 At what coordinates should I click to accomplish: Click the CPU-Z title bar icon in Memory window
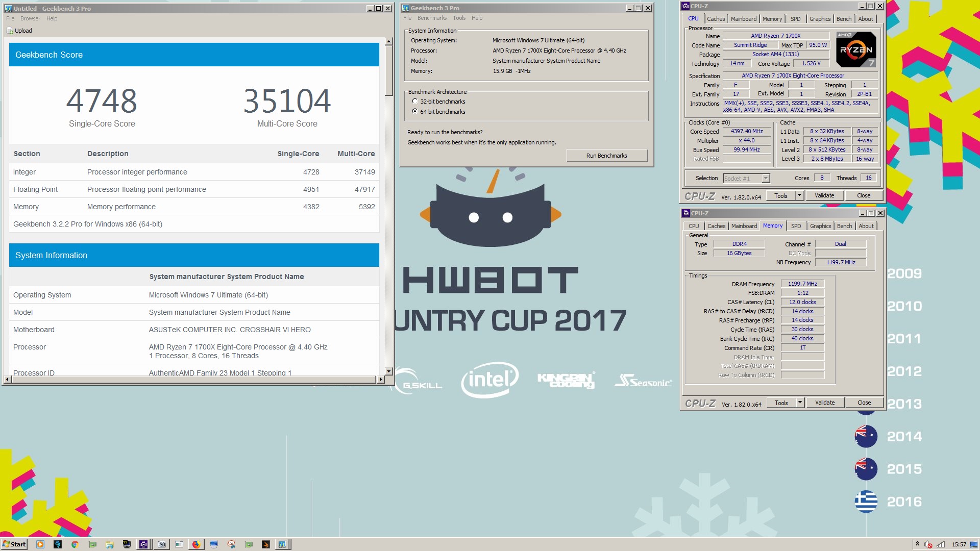686,213
